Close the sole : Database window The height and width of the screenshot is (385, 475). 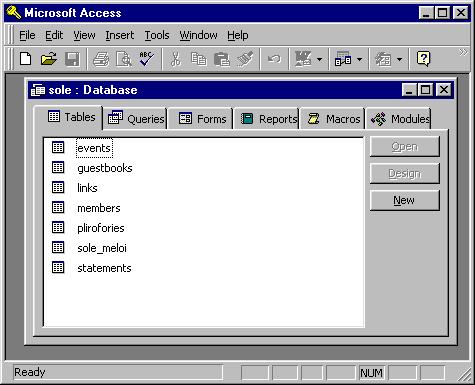pyautogui.click(x=444, y=90)
